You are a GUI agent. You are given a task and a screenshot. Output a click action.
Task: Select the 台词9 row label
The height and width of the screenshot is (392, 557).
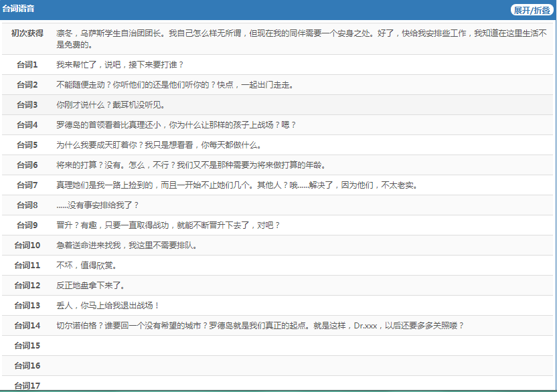[27, 225]
